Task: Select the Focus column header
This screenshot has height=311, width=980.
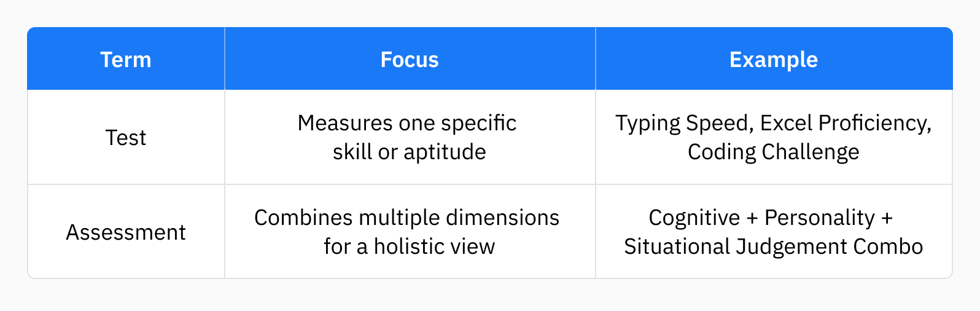Action: pyautogui.click(x=410, y=60)
